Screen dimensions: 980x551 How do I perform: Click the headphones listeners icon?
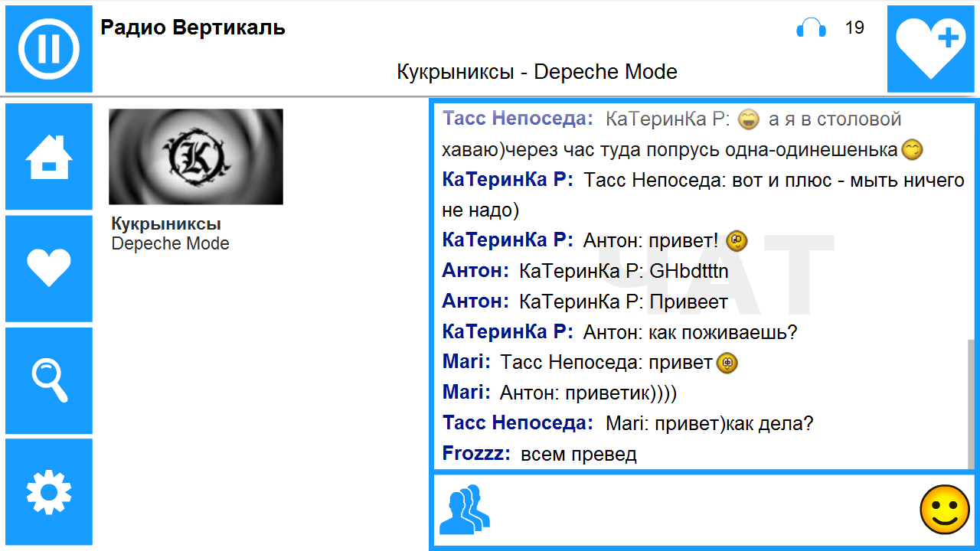point(812,28)
